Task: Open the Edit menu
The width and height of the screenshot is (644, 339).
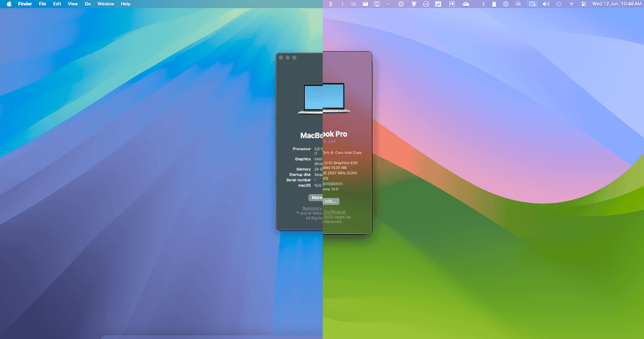Action: pos(57,4)
